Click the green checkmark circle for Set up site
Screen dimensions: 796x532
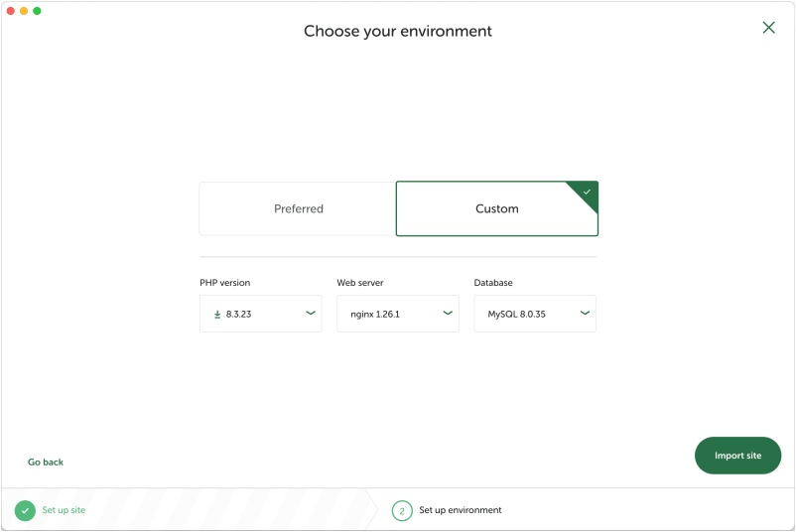point(25,510)
